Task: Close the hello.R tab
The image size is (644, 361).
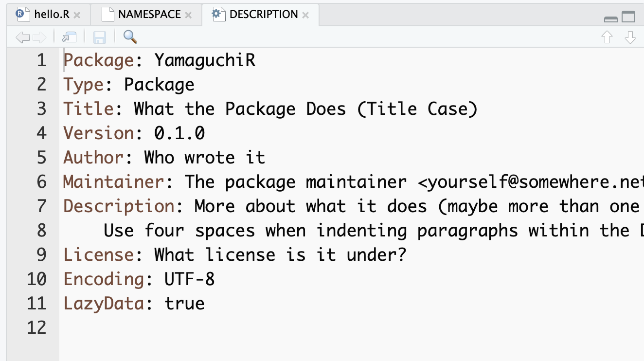Action: coord(77,15)
